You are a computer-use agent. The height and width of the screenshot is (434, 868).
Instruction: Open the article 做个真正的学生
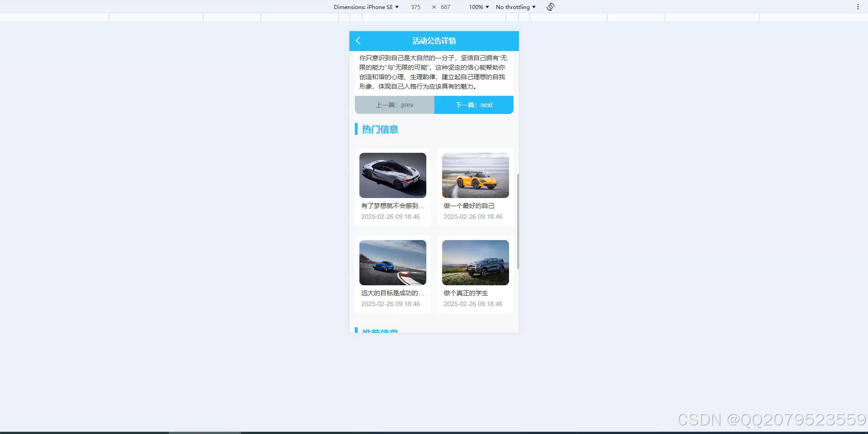pyautogui.click(x=465, y=293)
